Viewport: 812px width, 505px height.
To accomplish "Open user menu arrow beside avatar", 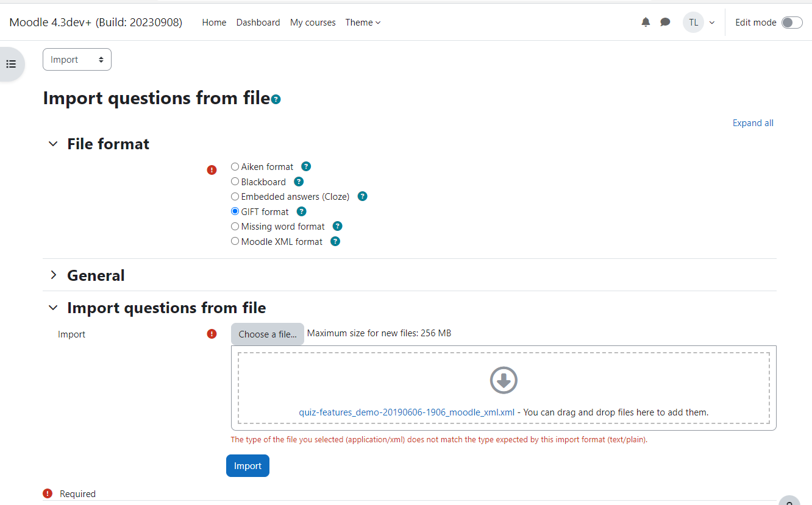I will (x=712, y=23).
